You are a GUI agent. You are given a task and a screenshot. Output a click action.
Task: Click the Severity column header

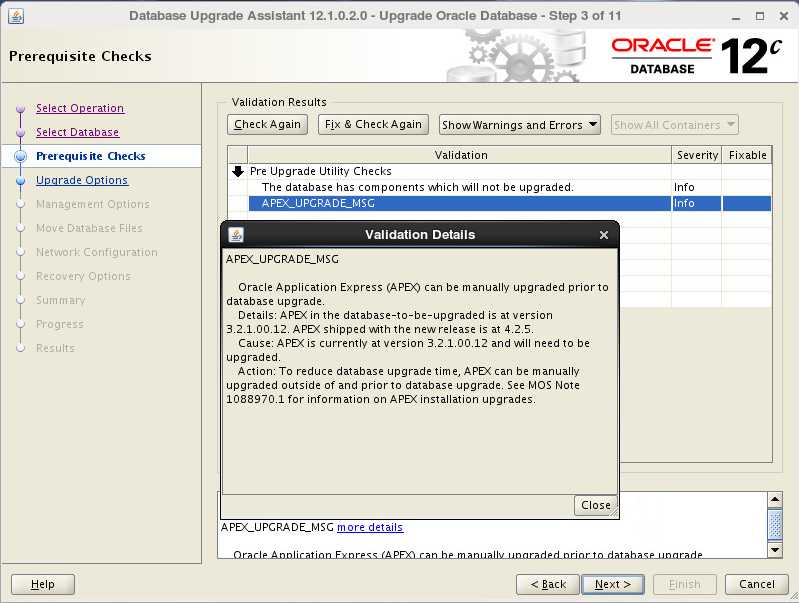[x=697, y=155]
